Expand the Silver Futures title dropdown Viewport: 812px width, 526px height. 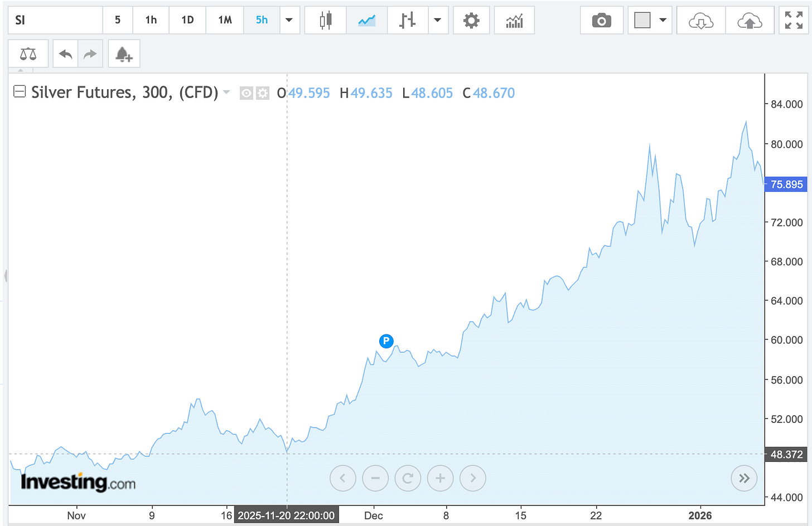[226, 92]
